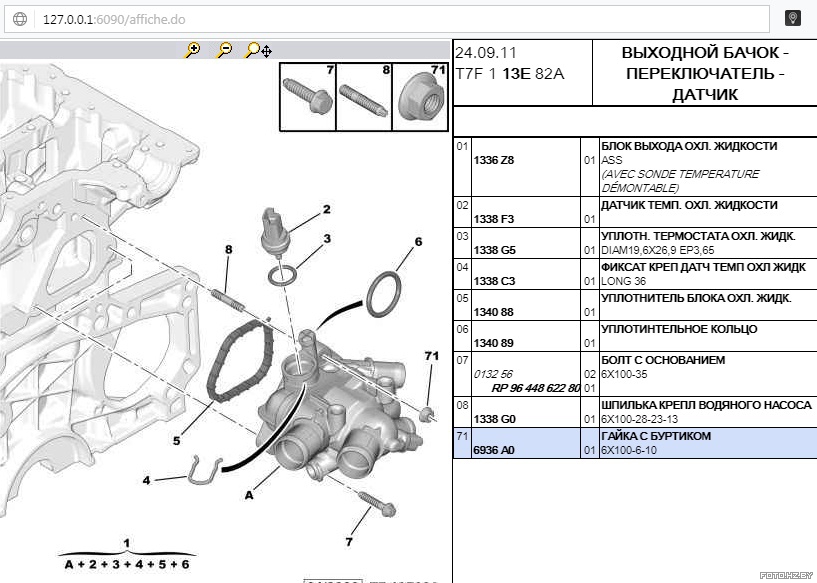Image resolution: width=817 pixels, height=583 pixels.
Task: Click reference number 03 in the first column
Action: pyautogui.click(x=462, y=236)
